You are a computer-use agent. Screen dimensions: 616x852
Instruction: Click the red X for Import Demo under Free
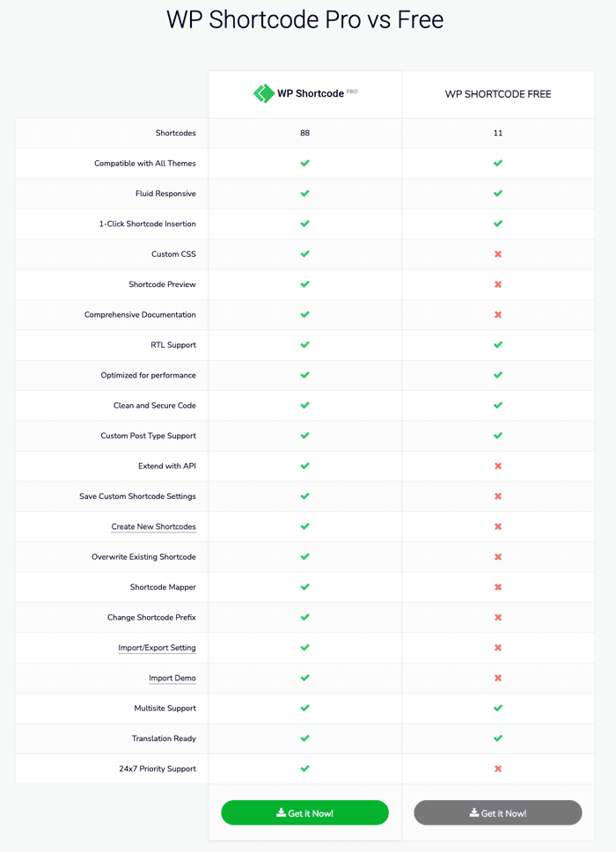[497, 678]
